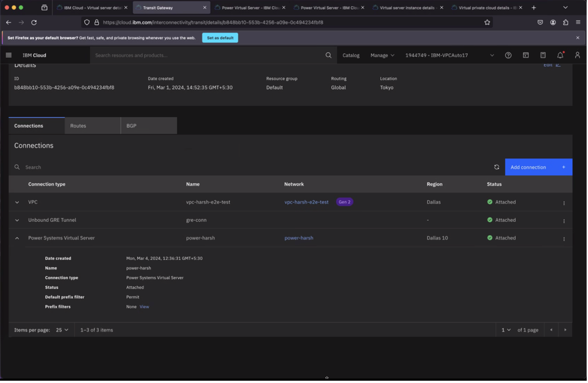Image resolution: width=588 pixels, height=383 pixels.
Task: Expand the VPC connection row
Action: click(x=17, y=202)
